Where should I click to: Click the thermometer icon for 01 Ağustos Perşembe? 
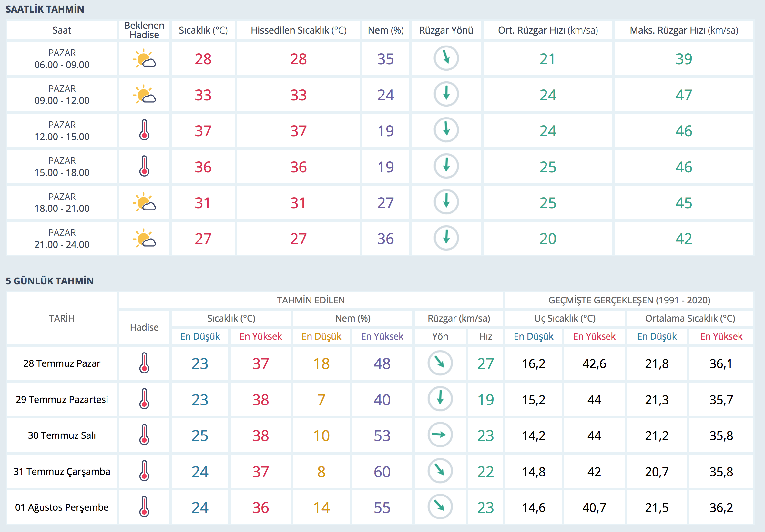pos(144,507)
